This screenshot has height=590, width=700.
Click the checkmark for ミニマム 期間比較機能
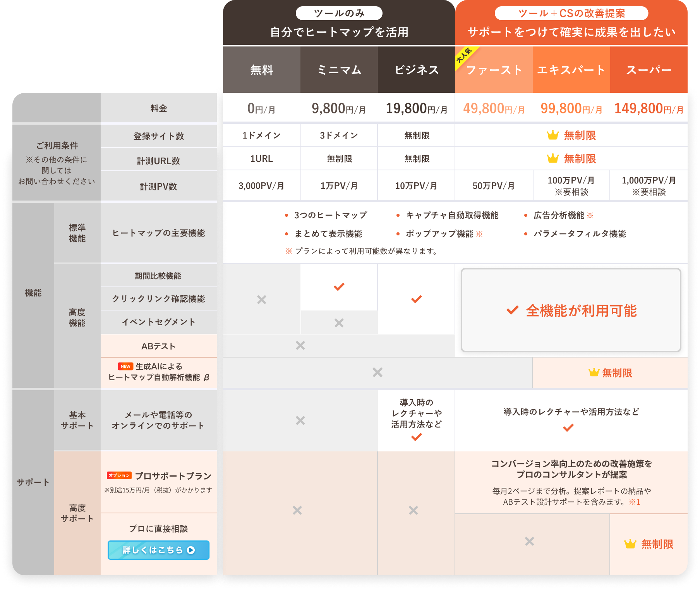click(339, 287)
